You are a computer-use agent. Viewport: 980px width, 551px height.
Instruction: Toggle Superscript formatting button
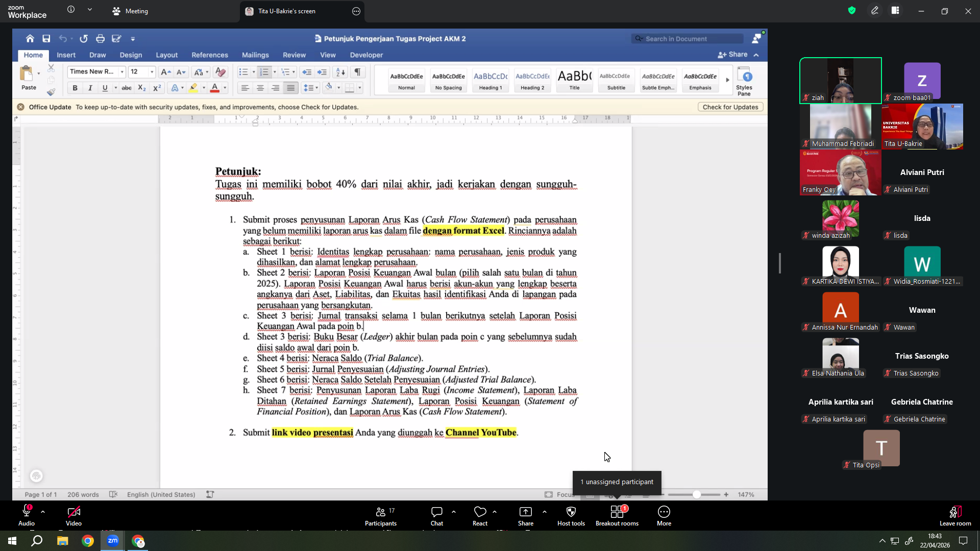(x=157, y=88)
